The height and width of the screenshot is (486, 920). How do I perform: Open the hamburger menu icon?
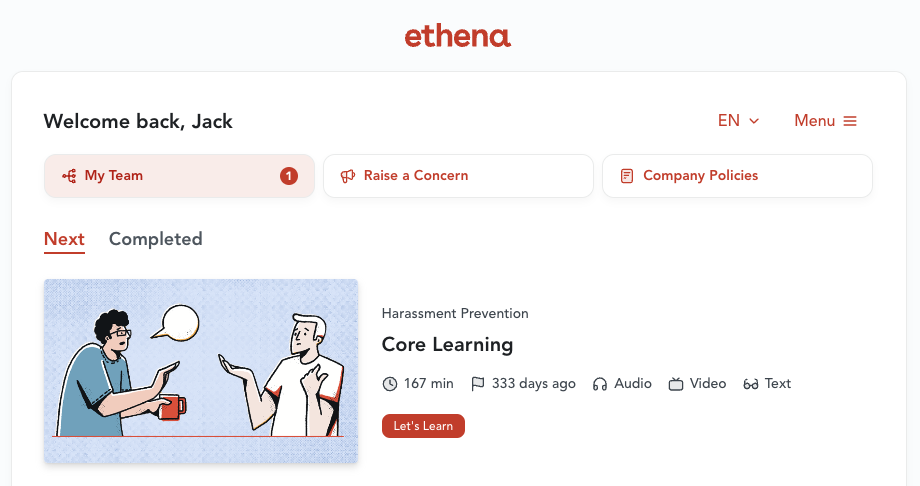coord(850,121)
